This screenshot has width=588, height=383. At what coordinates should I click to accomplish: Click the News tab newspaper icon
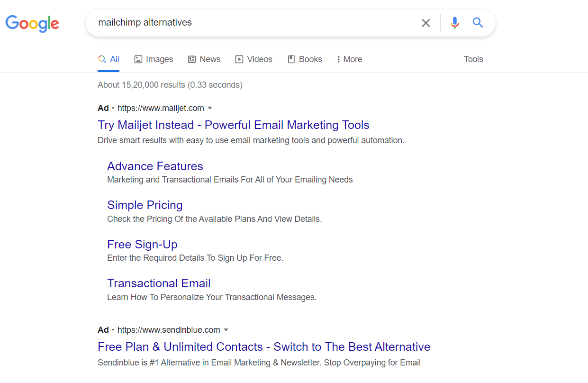click(191, 59)
